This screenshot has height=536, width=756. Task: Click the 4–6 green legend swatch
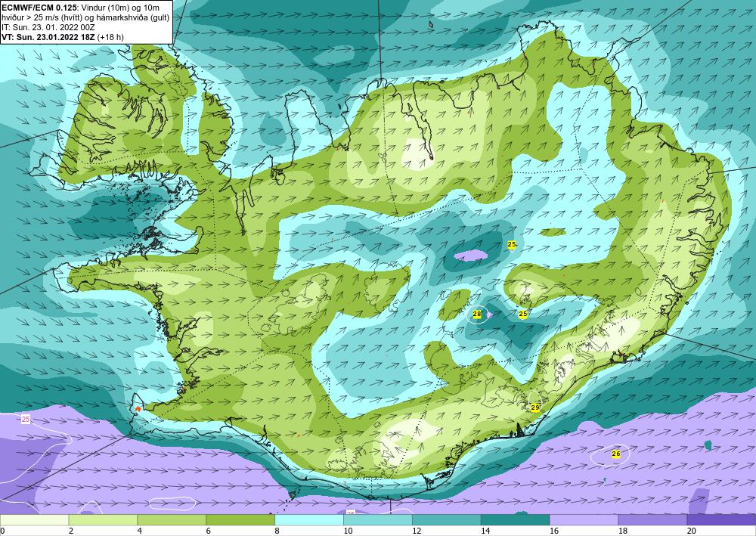172,520
